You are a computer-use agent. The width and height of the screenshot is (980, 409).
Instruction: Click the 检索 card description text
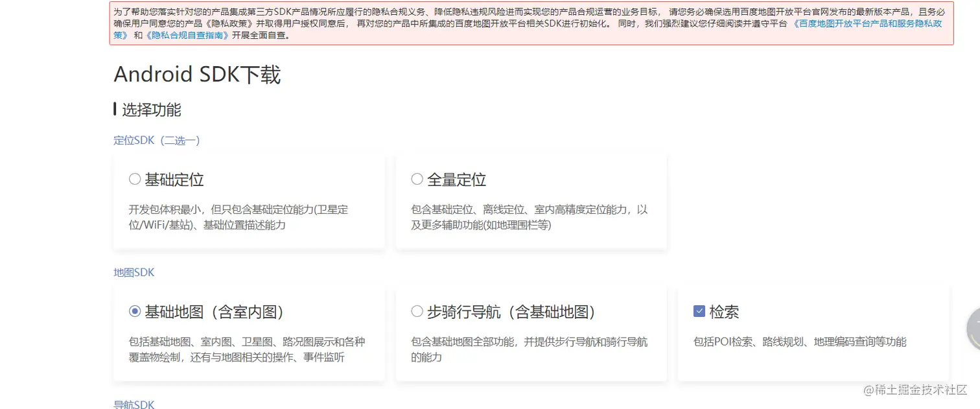tap(800, 342)
